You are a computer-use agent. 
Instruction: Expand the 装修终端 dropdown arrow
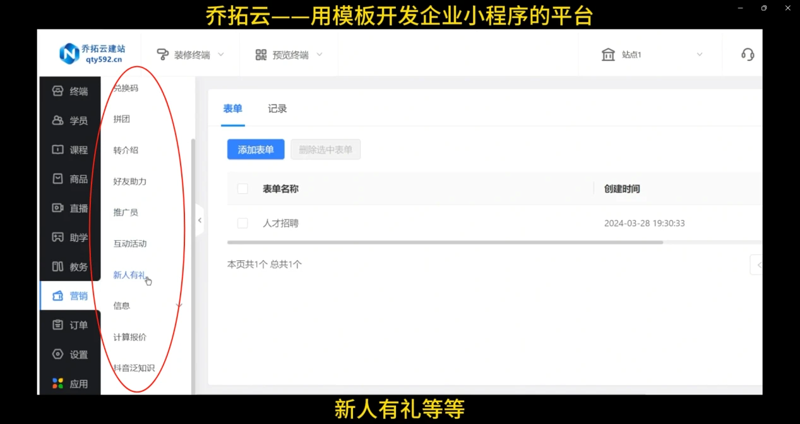tap(221, 55)
